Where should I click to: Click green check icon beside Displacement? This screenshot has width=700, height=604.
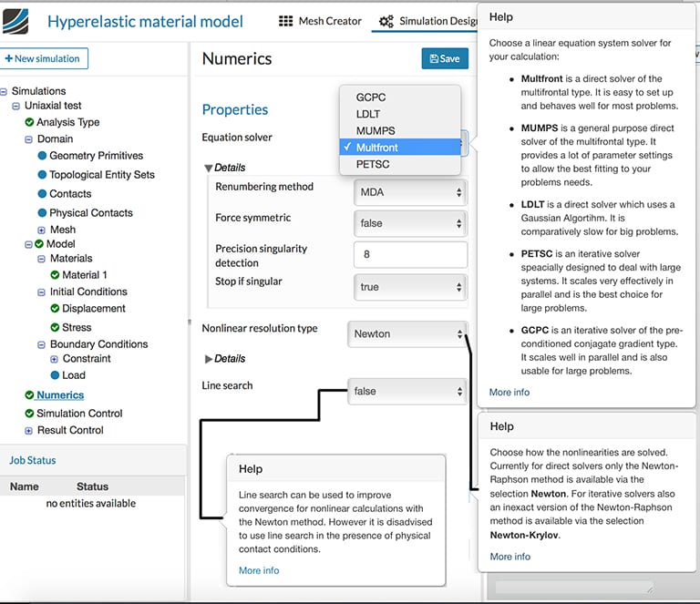click(55, 308)
